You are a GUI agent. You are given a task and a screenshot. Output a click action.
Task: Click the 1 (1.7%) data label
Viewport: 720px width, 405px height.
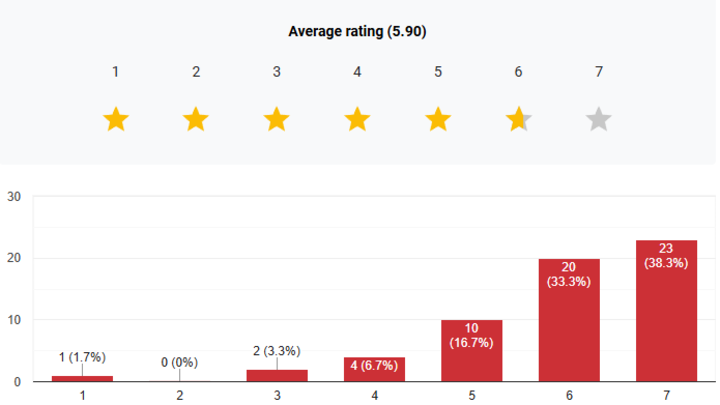(82, 357)
